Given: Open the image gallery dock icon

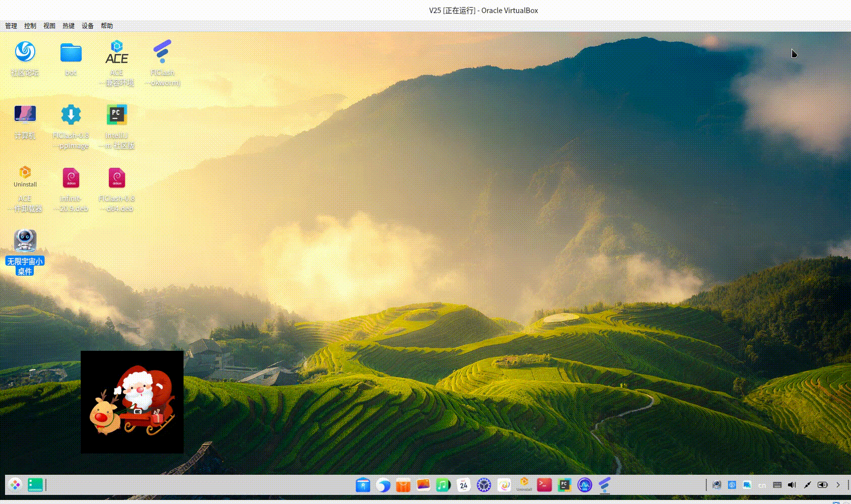Looking at the screenshot, I should click(423, 485).
